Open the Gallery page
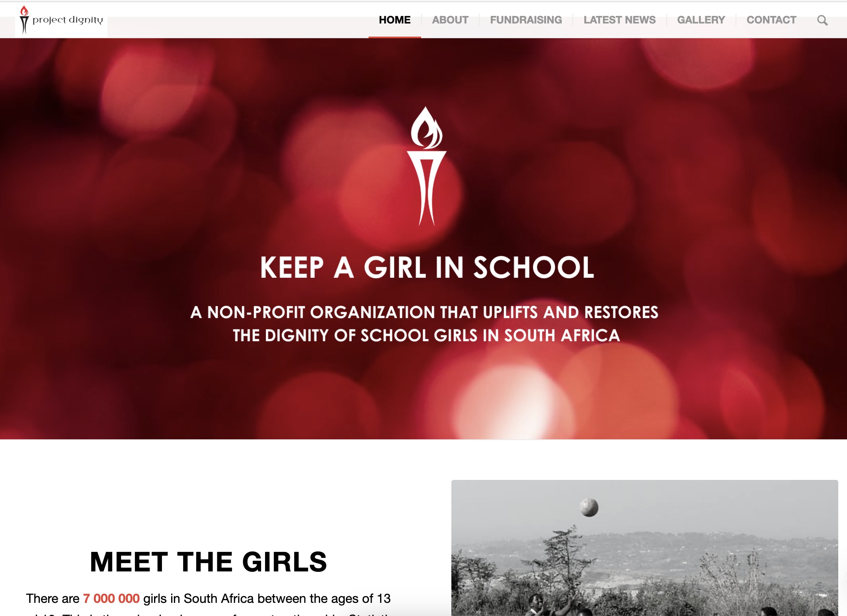The width and height of the screenshot is (847, 616). pos(701,20)
